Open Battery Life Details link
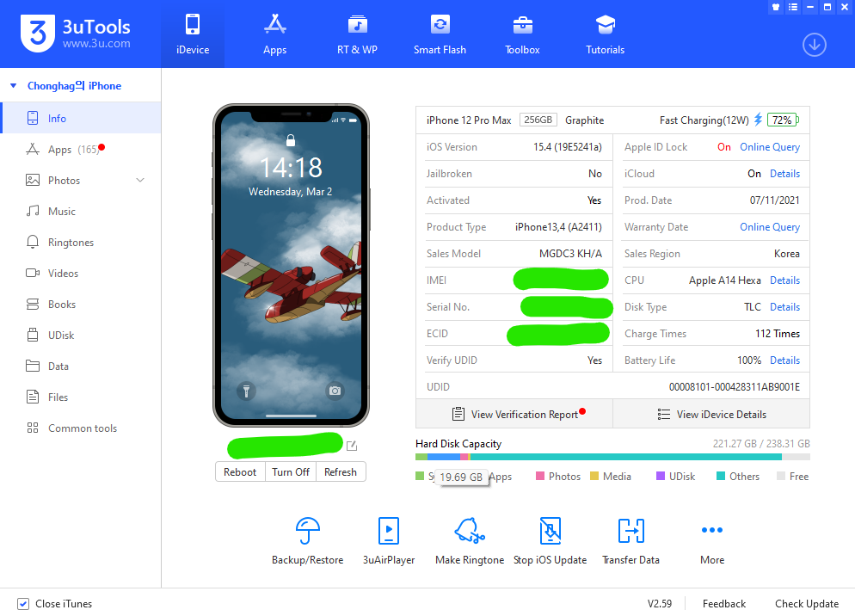This screenshot has width=855, height=616. [x=784, y=360]
